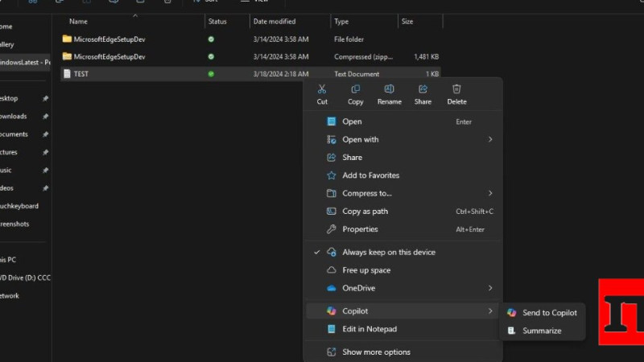Click the Add to Favorites star icon

point(332,175)
